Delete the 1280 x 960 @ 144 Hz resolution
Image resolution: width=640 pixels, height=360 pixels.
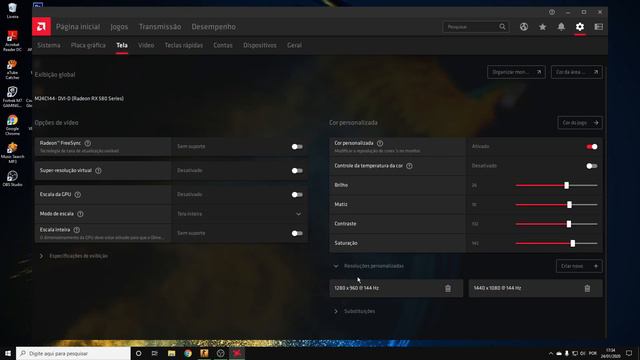(448, 289)
